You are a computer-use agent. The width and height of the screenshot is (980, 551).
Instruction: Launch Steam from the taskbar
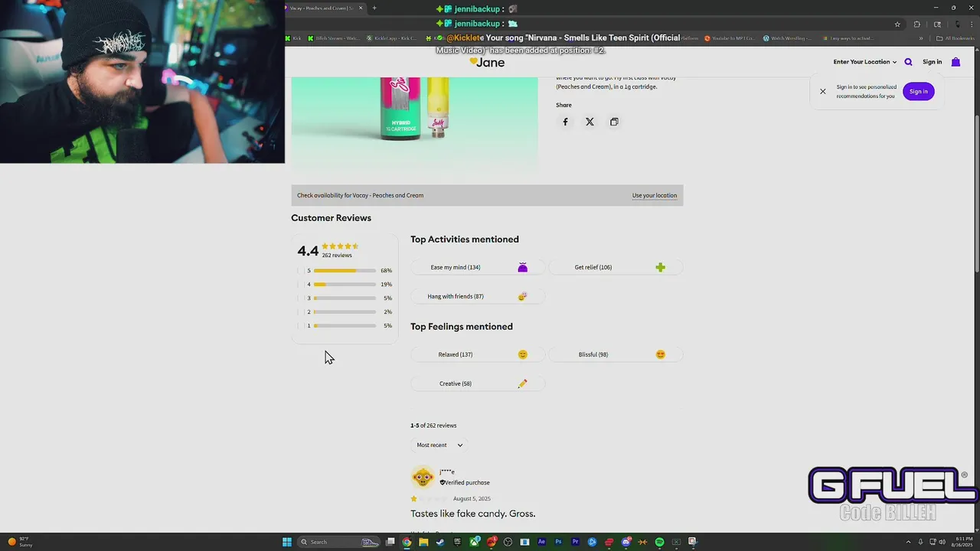(x=440, y=542)
